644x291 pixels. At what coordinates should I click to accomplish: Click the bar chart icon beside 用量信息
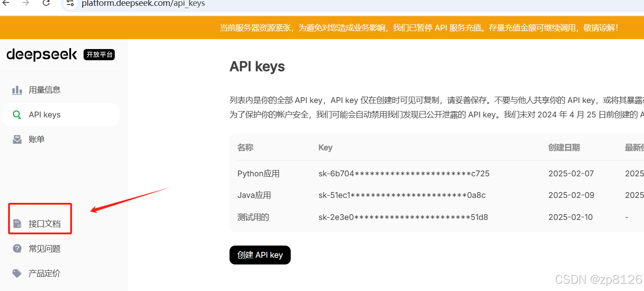pos(17,90)
